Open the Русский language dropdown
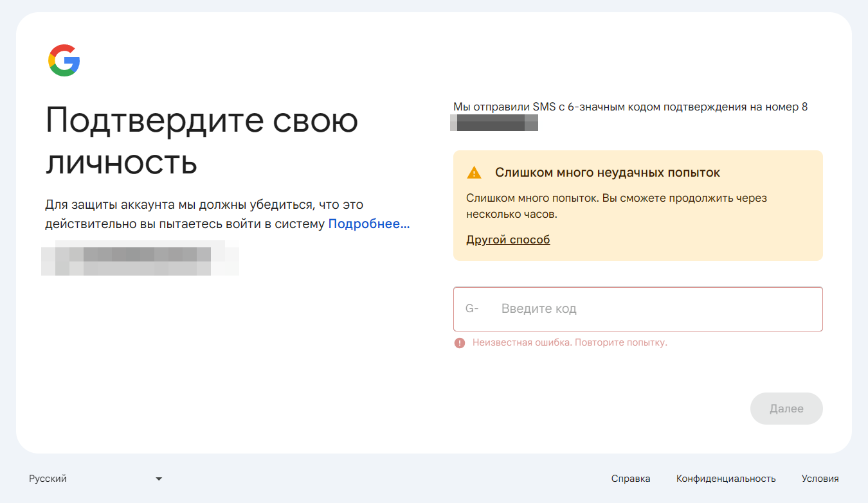Screen dimensions: 868x503 (96, 479)
